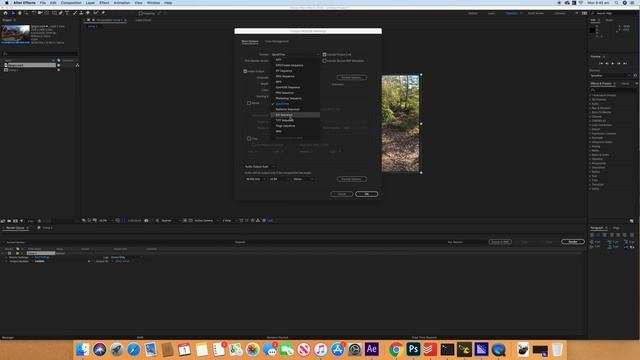Open the Composition menu in menu bar
Viewport: 640px width, 360px height.
click(x=71, y=3)
